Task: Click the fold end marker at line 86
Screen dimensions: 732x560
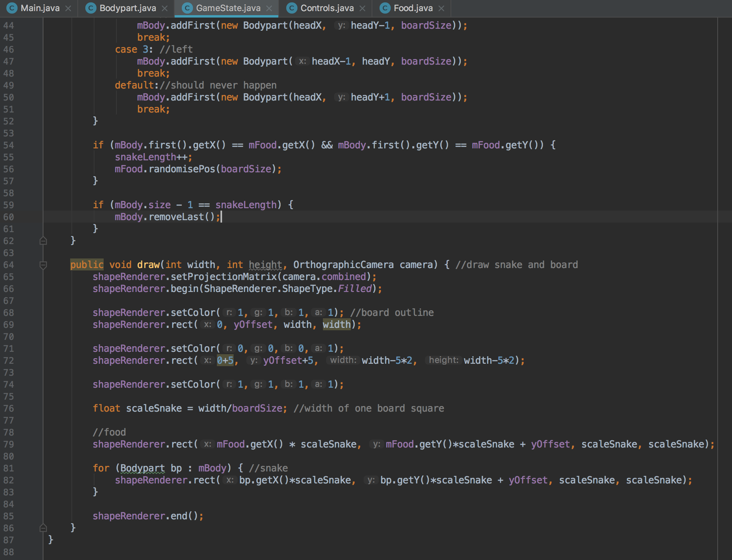Action: click(43, 528)
